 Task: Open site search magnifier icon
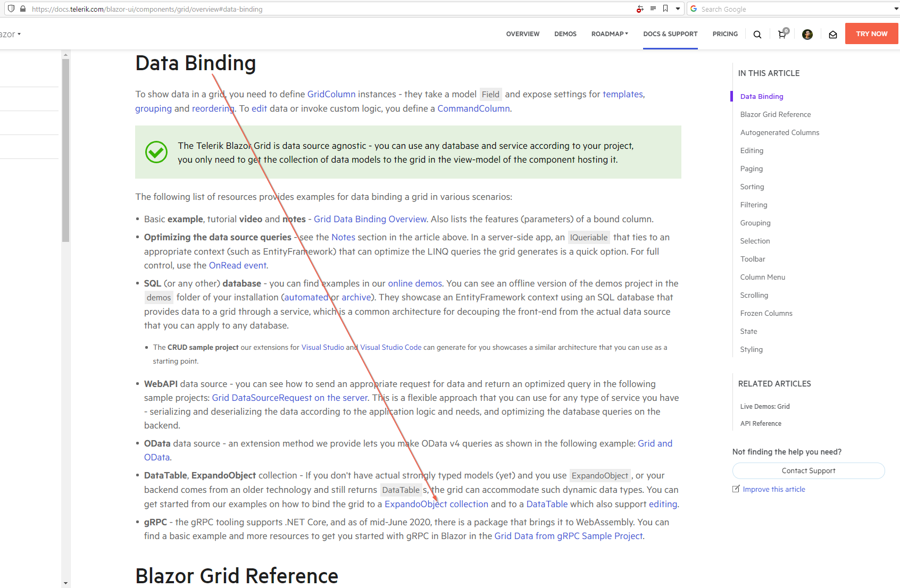[x=757, y=34]
